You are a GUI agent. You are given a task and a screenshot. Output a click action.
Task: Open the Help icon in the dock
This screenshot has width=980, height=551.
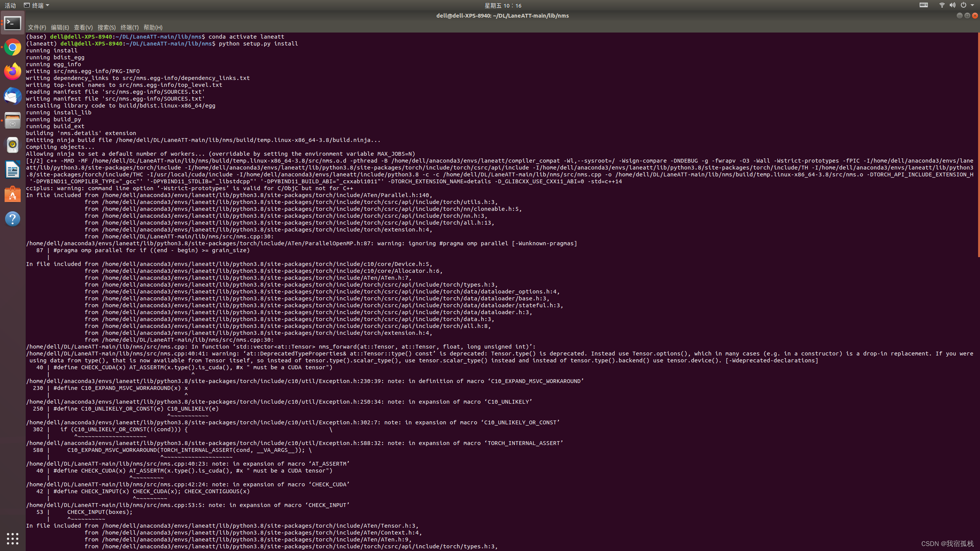coord(13,219)
